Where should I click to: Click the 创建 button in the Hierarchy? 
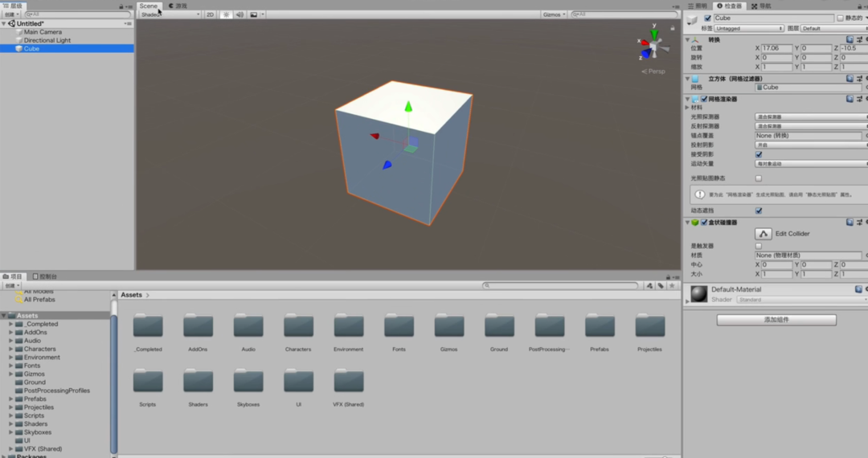click(x=11, y=14)
